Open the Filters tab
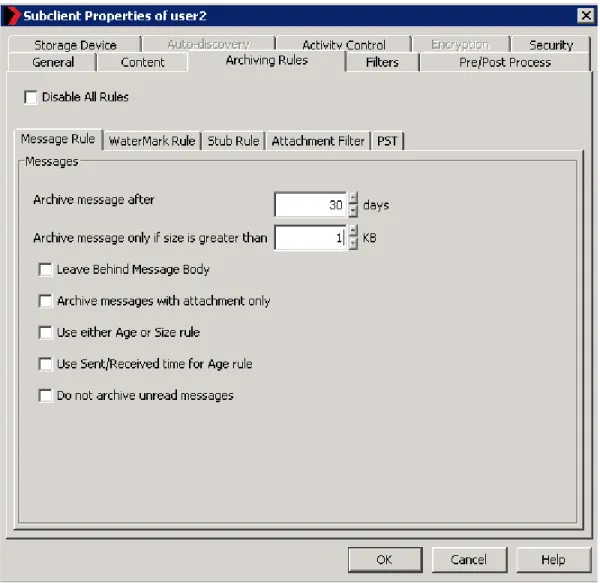Image resolution: width=600 pixels, height=583 pixels. click(382, 62)
